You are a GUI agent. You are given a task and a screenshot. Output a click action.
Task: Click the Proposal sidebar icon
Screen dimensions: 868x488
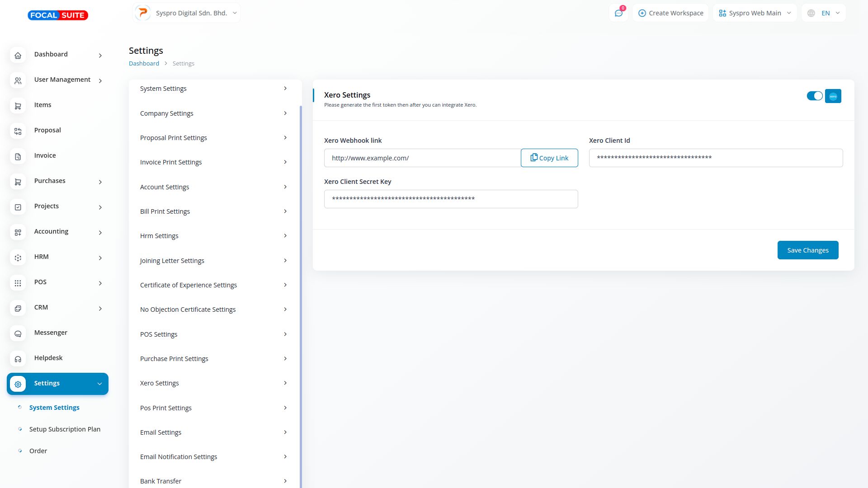[x=18, y=131]
